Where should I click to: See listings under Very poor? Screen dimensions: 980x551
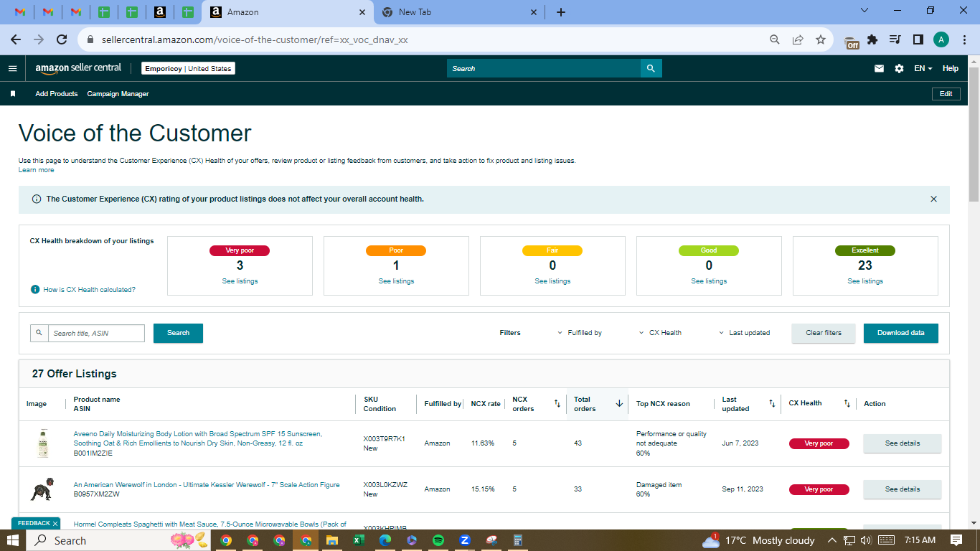[x=240, y=281]
